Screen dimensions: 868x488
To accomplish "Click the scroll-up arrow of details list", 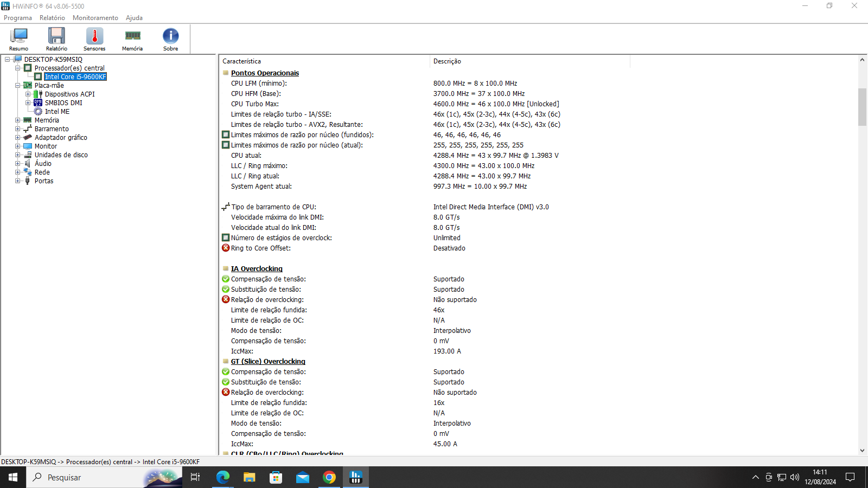I will click(862, 60).
